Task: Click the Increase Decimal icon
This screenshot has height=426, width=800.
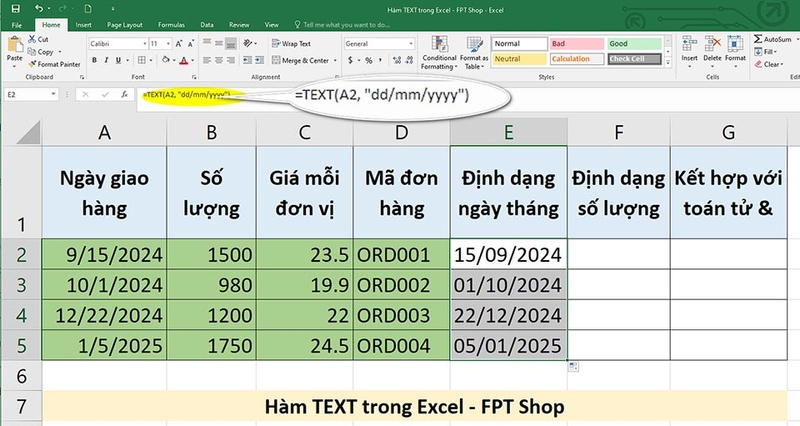Action: [397, 60]
